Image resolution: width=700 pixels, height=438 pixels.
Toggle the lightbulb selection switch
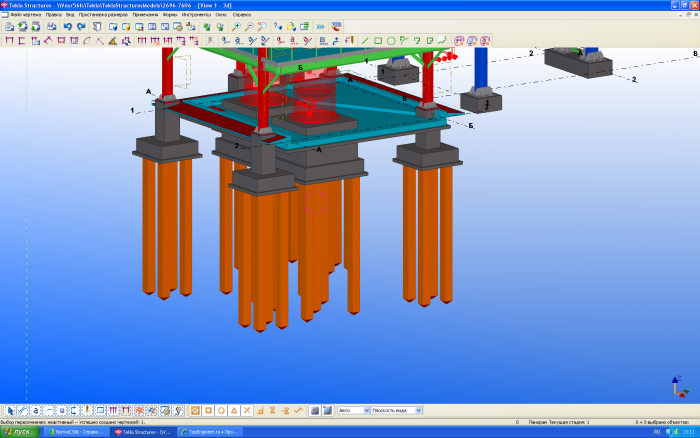point(178,410)
